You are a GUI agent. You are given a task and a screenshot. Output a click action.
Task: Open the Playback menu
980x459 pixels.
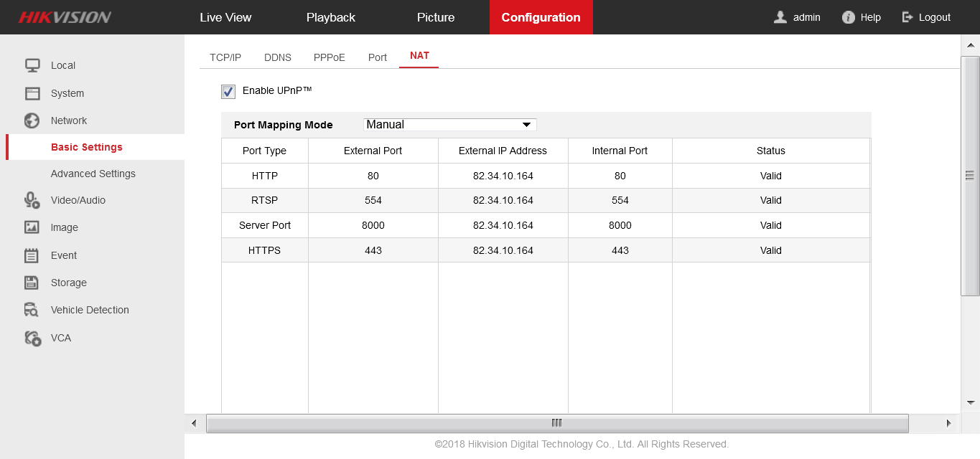pyautogui.click(x=330, y=16)
